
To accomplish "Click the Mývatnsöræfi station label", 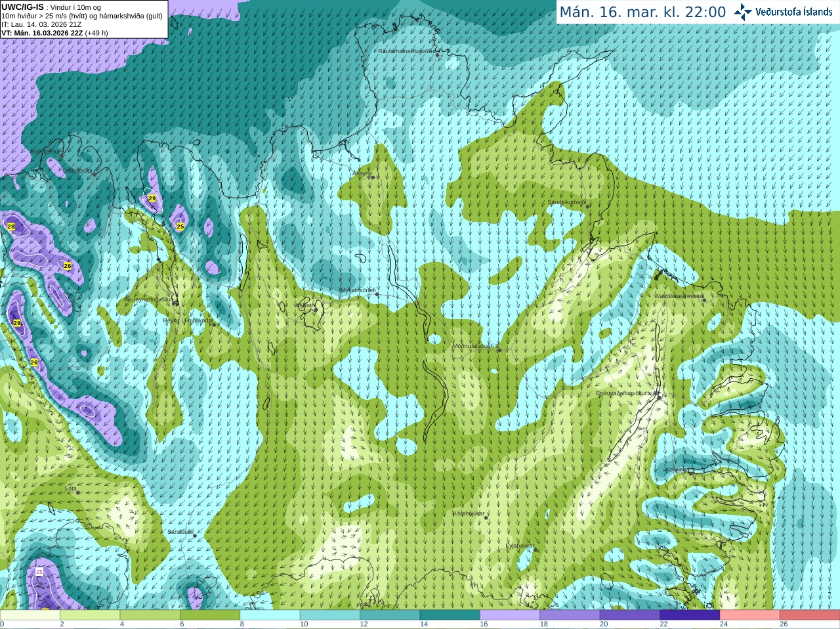I will point(358,290).
